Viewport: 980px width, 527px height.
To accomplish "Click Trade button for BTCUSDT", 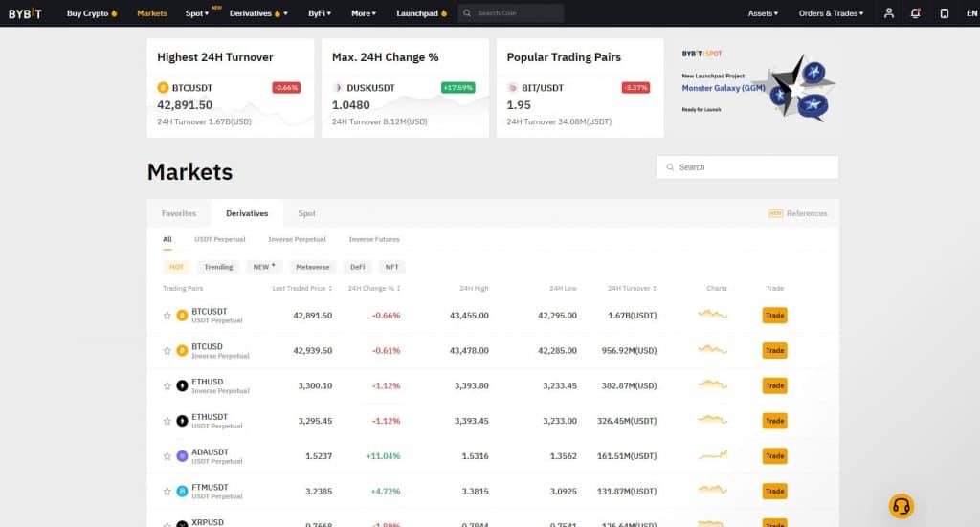I will pos(774,316).
